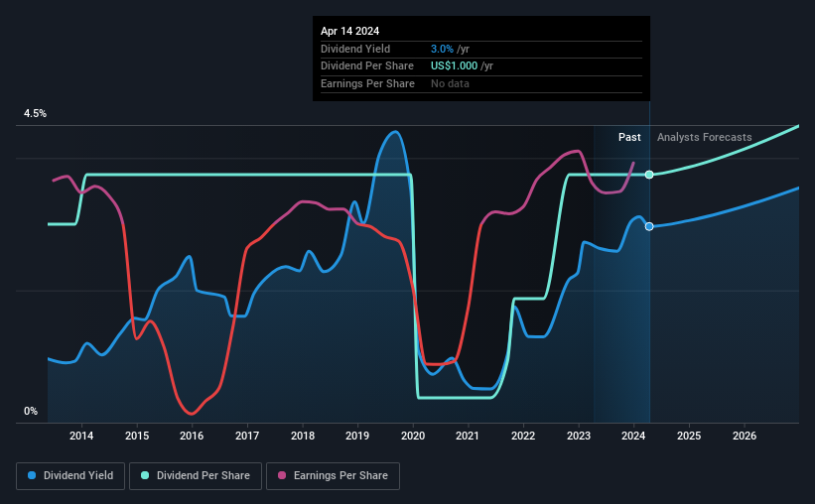The width and height of the screenshot is (815, 504).
Task: Click the 2018 x-axis year label
Action: [303, 436]
